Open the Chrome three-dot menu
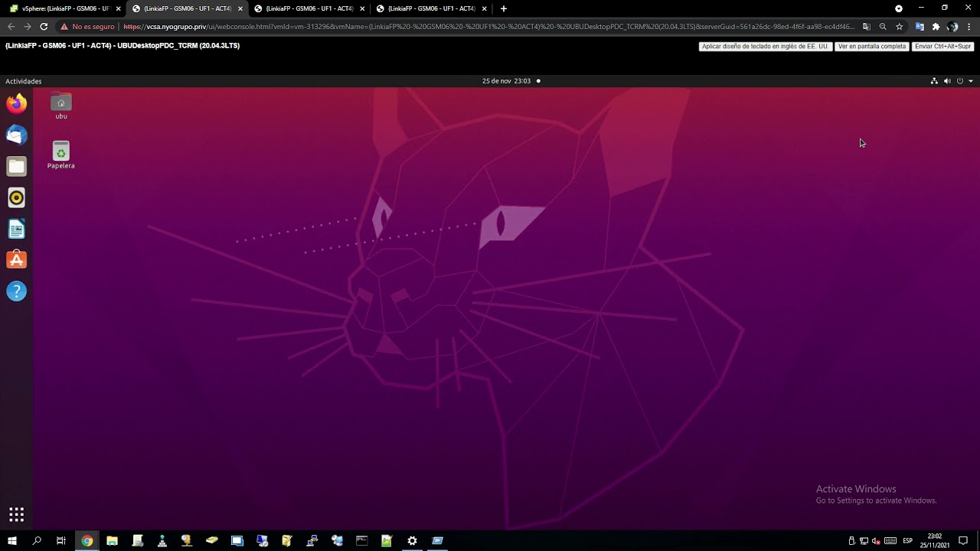Image resolution: width=980 pixels, height=551 pixels. 969,27
